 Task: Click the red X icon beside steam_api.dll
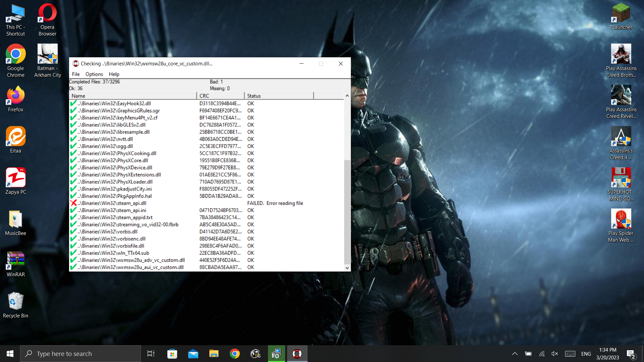73,203
